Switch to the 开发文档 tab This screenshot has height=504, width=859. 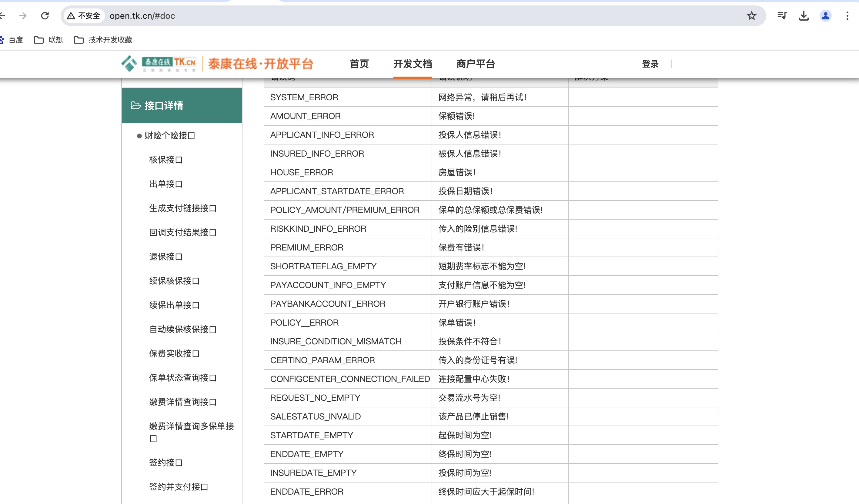pos(413,64)
